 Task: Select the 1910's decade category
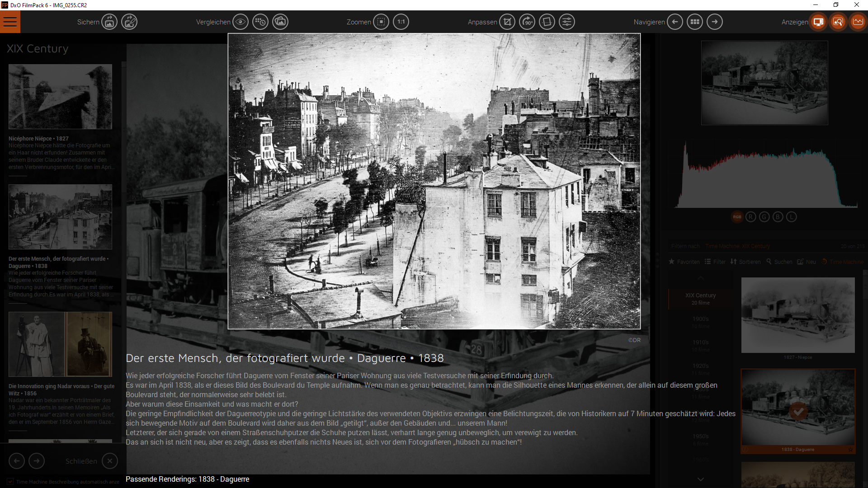point(701,346)
